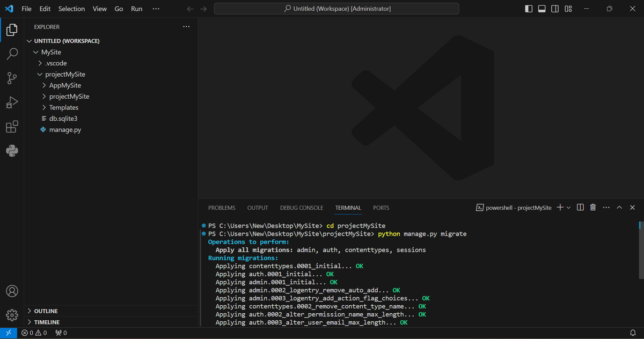Show more menu items via ellipsis
Screen dimensions: 644x339
(x=156, y=9)
